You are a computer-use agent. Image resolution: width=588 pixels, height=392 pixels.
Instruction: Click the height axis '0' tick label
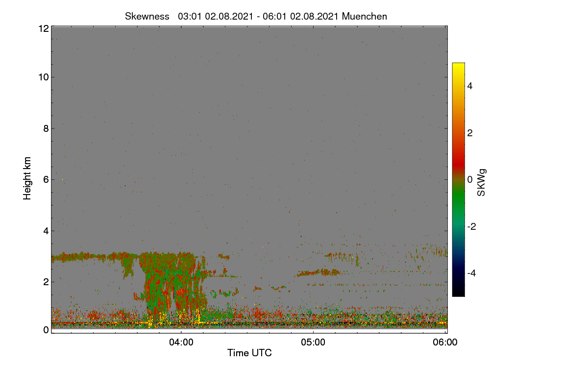(x=46, y=330)
